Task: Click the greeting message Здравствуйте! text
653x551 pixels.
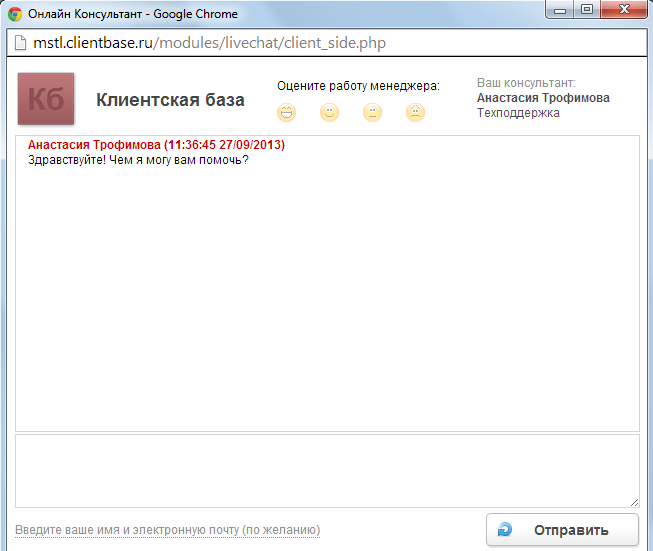Action: tap(138, 159)
